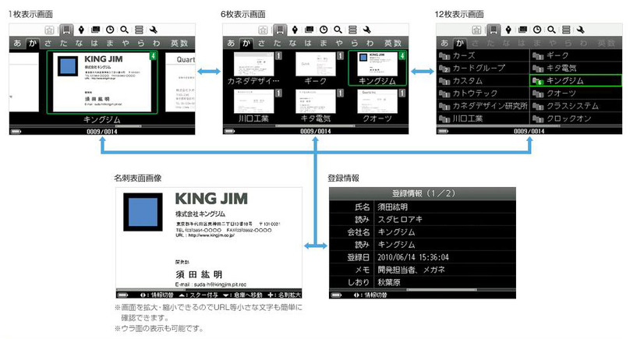This screenshot has height=339, width=644.
Task: Select 川口工業 row in 12枚表示画面 list
Action: coord(483,118)
